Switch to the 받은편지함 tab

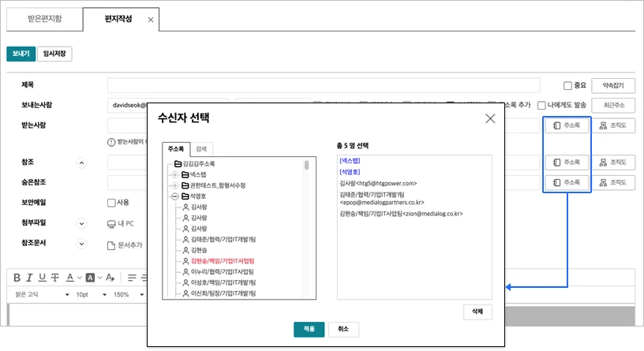coord(43,18)
